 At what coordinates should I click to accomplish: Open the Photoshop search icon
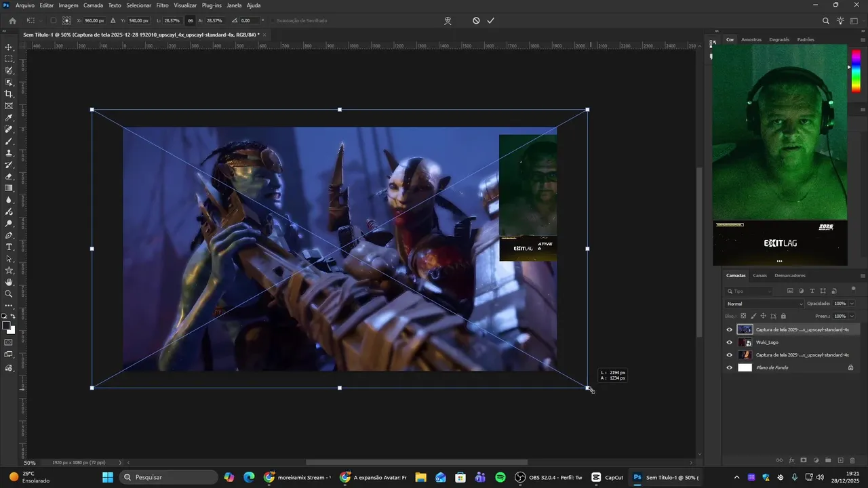(825, 20)
